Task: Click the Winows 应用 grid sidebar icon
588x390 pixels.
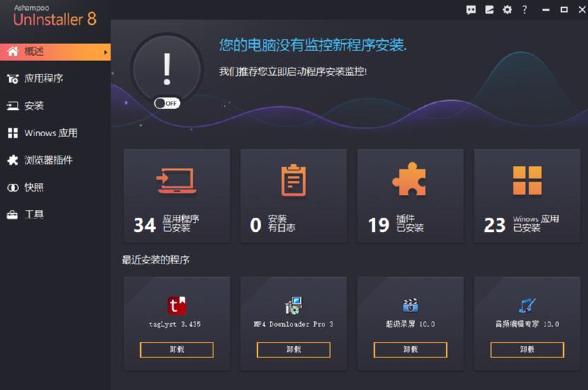Action: pos(13,133)
